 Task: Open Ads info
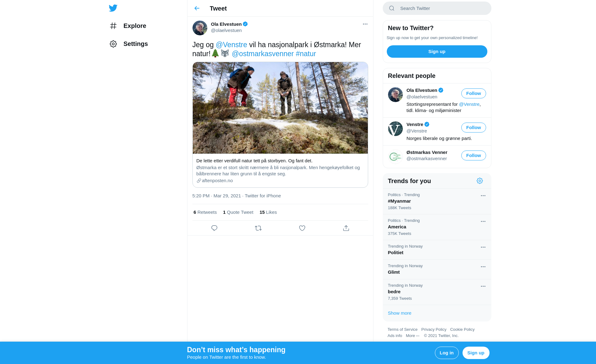(x=395, y=336)
